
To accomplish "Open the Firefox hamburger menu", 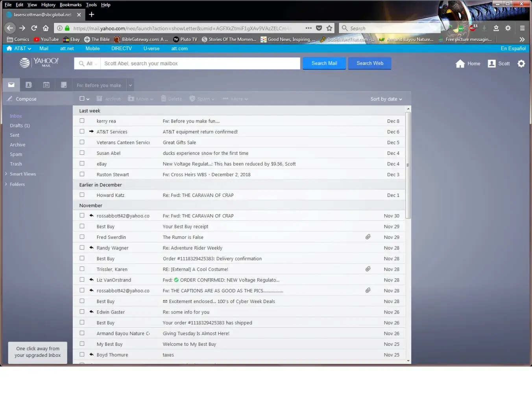I will pyautogui.click(x=522, y=28).
